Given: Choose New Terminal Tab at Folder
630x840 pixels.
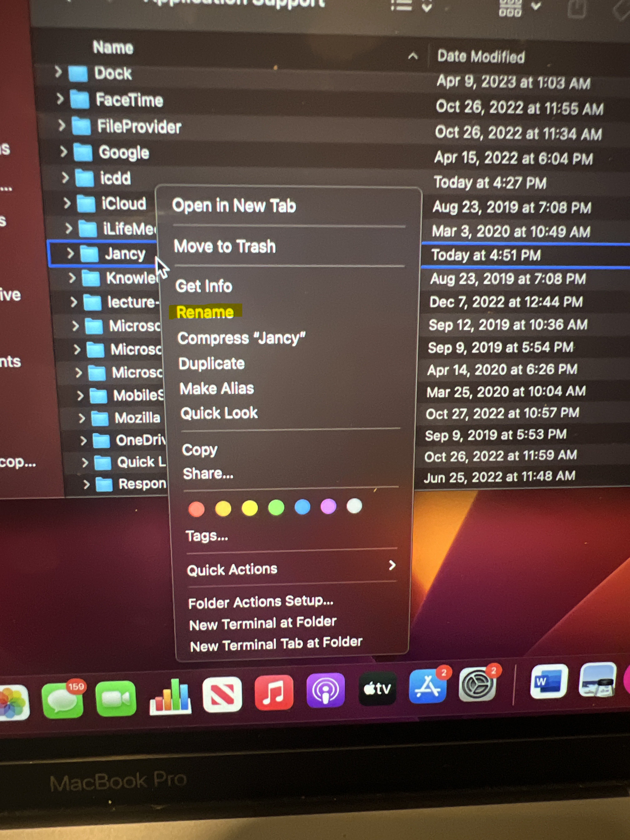Looking at the screenshot, I should click(x=276, y=644).
